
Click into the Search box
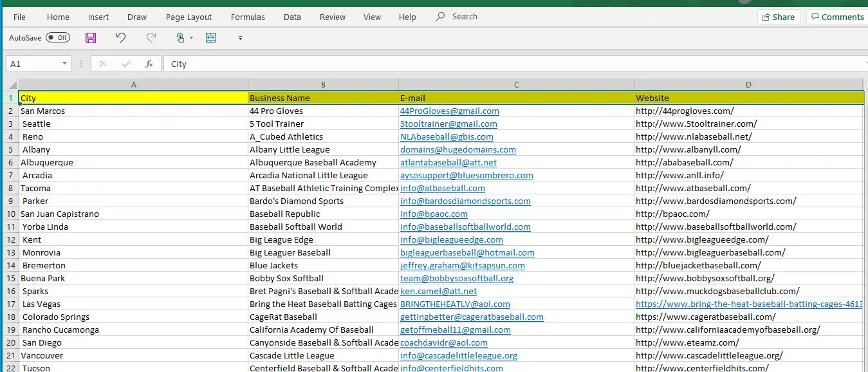[464, 17]
